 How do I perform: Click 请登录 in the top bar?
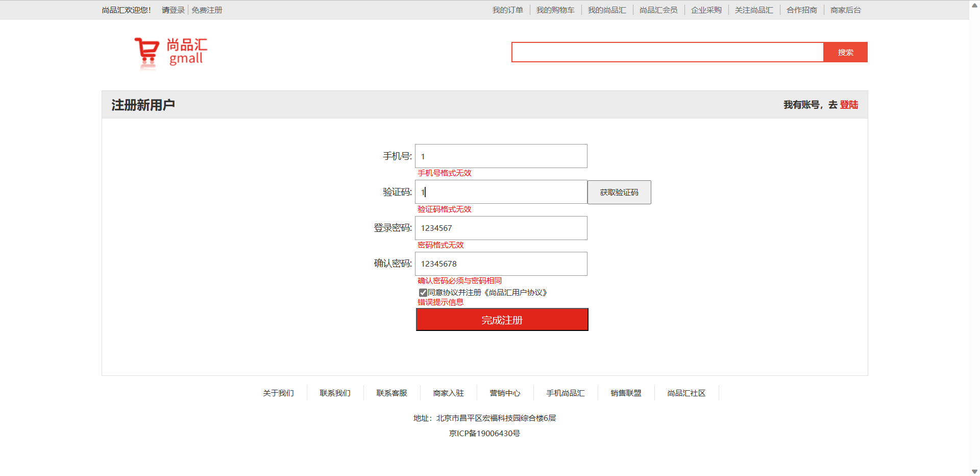coord(173,10)
